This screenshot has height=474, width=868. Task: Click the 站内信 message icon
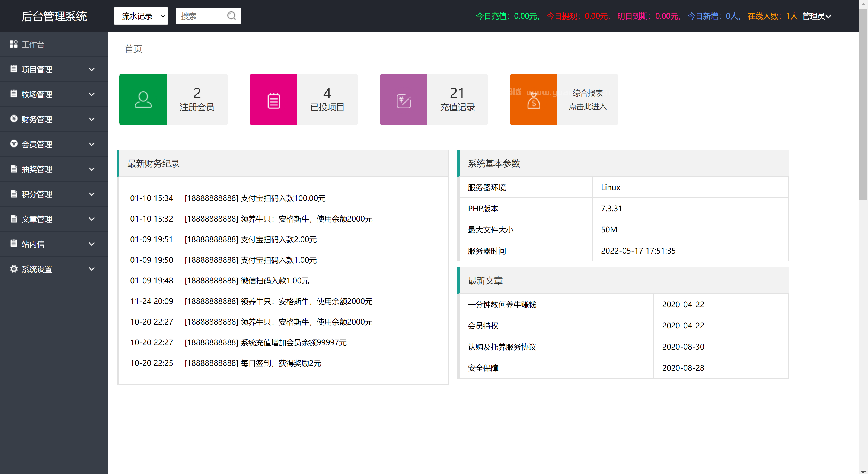pos(14,244)
